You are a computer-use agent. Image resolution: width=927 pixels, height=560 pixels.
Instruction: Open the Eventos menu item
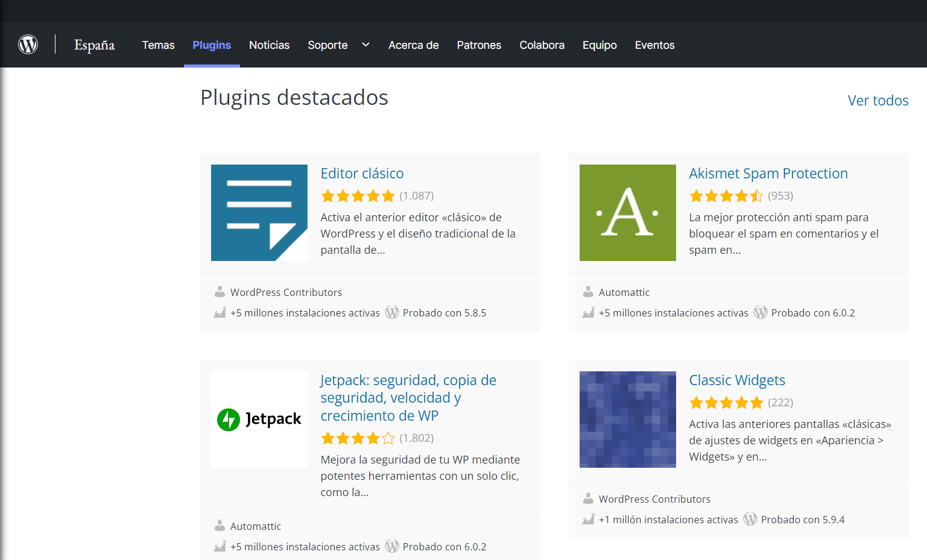click(x=654, y=45)
